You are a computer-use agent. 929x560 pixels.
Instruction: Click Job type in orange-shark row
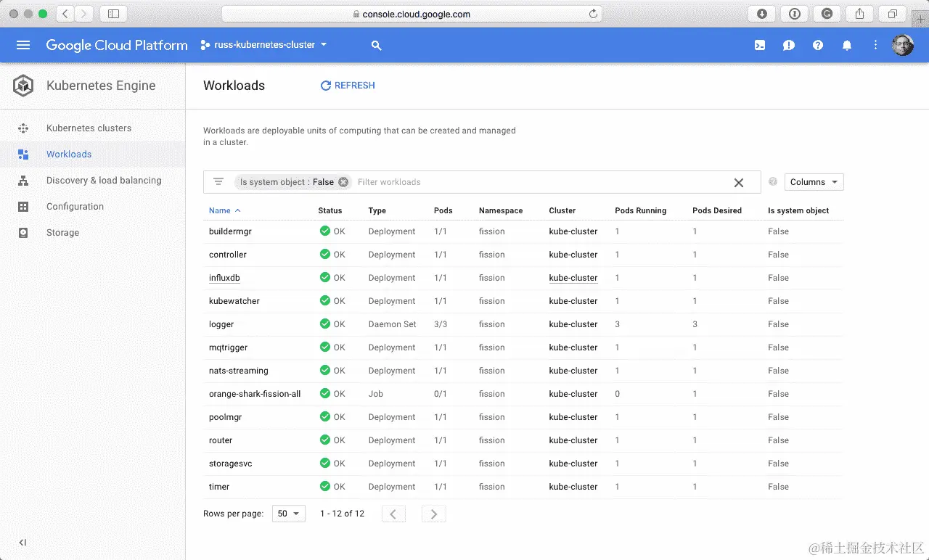click(x=376, y=394)
